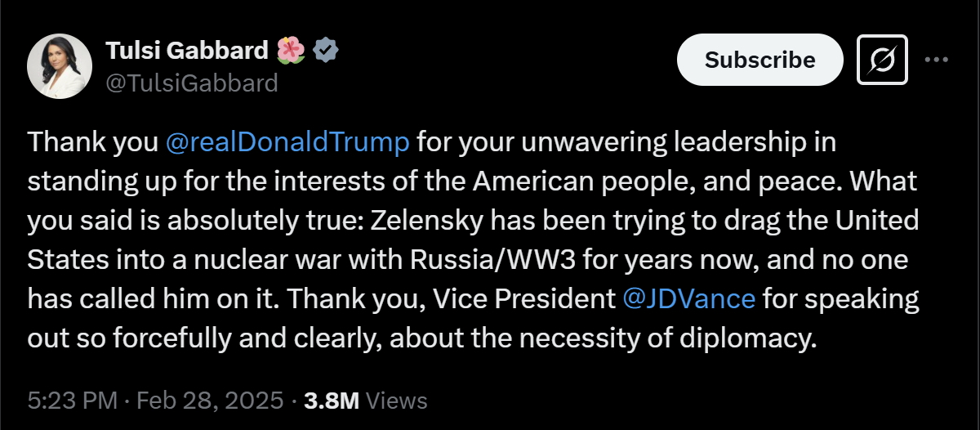The width and height of the screenshot is (980, 430).
Task: Follow the @JDVance mention link
Action: click(688, 298)
